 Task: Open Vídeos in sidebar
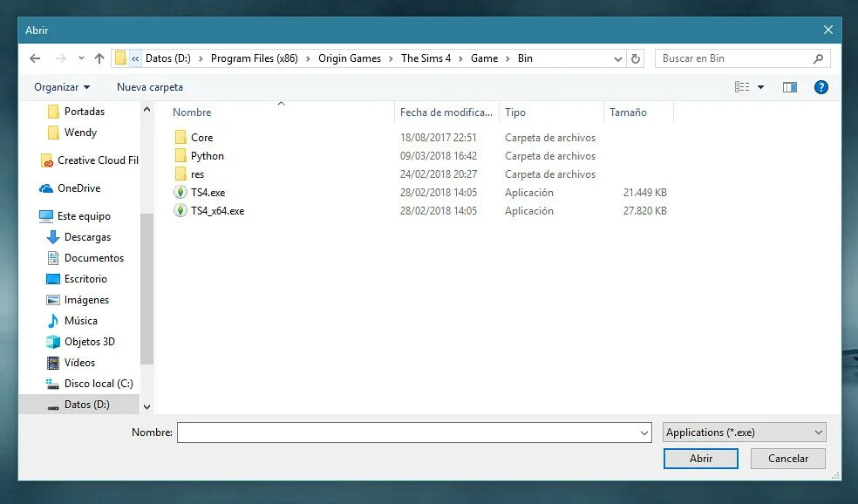tap(80, 362)
